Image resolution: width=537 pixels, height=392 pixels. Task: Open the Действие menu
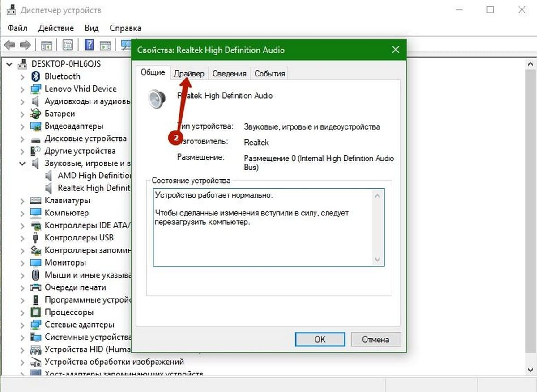pos(56,28)
